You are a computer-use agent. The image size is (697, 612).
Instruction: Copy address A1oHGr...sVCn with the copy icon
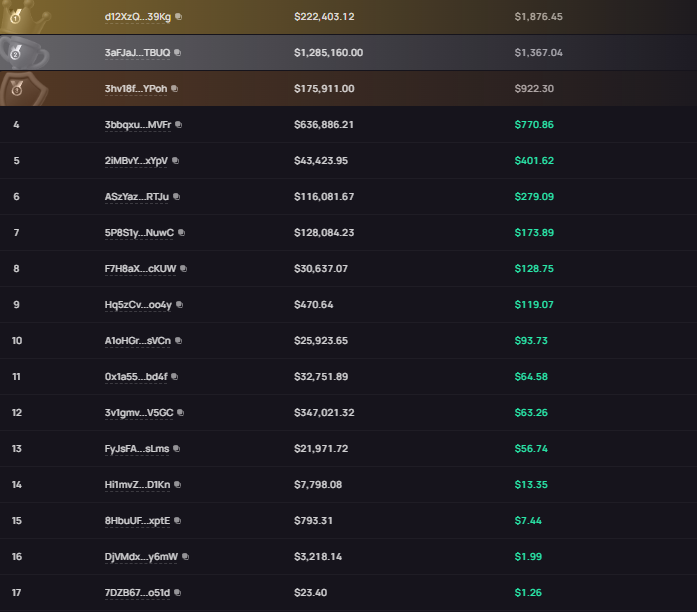(178, 340)
